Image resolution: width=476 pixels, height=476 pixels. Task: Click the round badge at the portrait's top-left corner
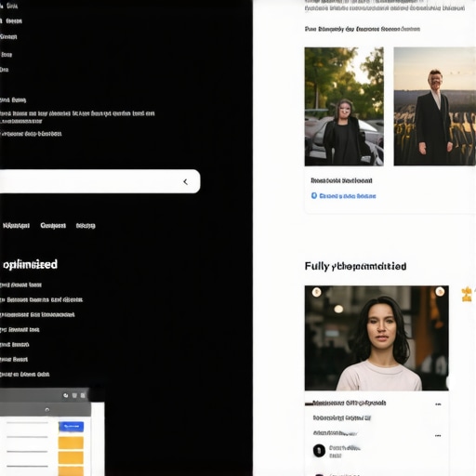[x=316, y=292]
